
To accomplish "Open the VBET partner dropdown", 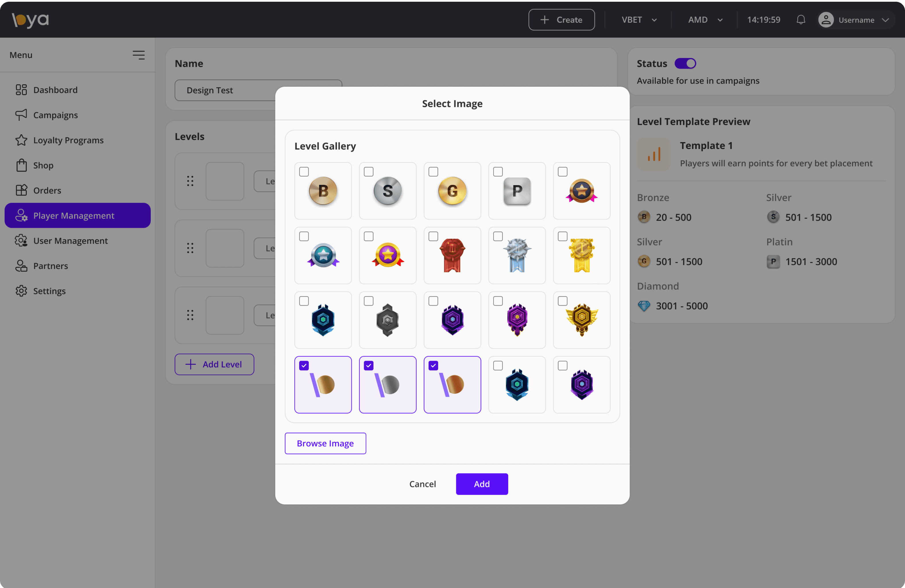I will click(639, 20).
